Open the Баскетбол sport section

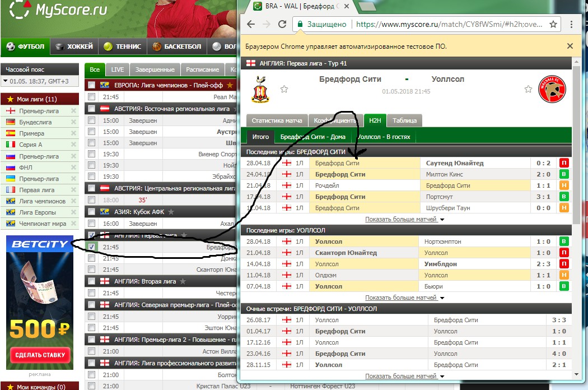[177, 47]
